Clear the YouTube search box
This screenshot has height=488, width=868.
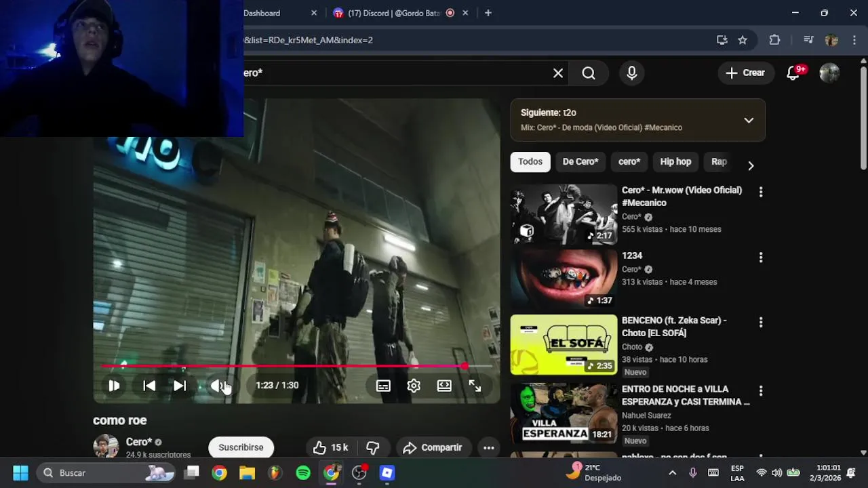[558, 73]
